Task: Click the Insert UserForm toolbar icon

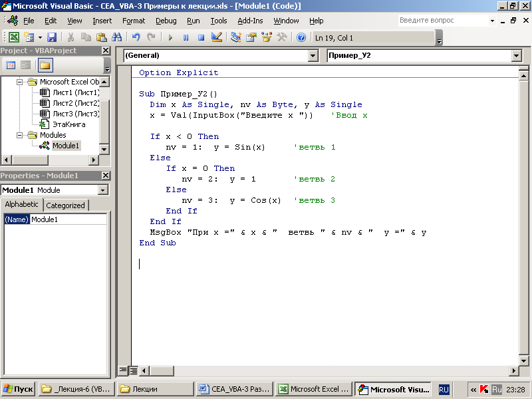Action: point(29,37)
